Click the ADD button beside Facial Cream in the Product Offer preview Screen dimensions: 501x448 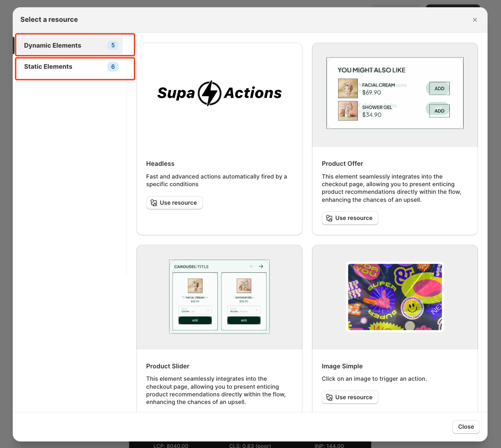439,88
